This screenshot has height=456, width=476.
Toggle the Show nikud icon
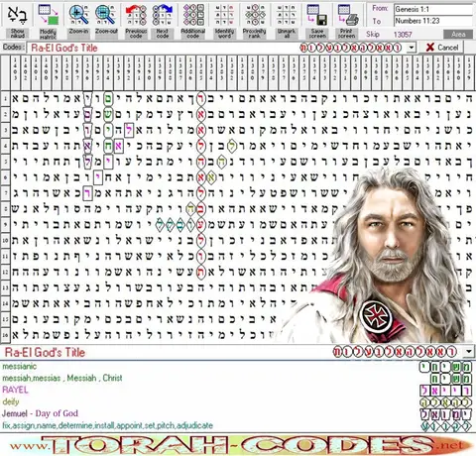click(x=17, y=15)
